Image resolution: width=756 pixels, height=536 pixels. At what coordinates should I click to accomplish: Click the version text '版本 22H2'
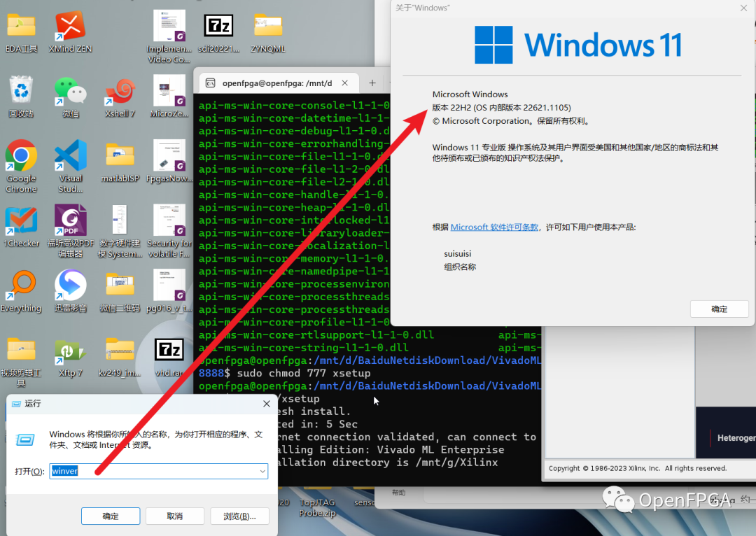pos(451,108)
